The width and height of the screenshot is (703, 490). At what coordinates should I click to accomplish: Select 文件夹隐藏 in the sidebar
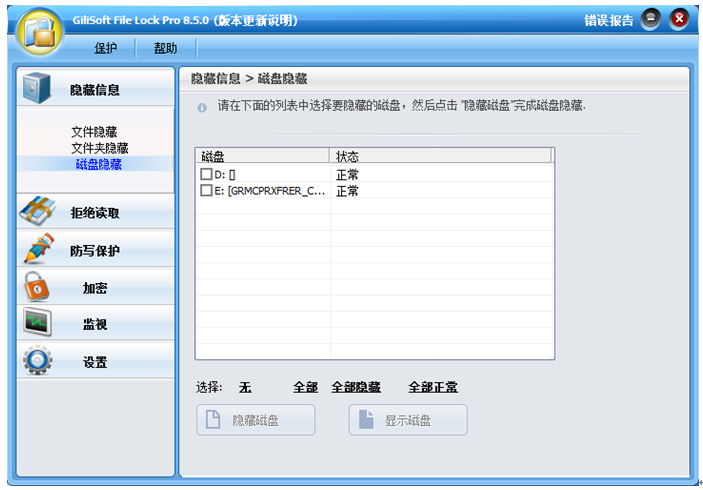100,148
